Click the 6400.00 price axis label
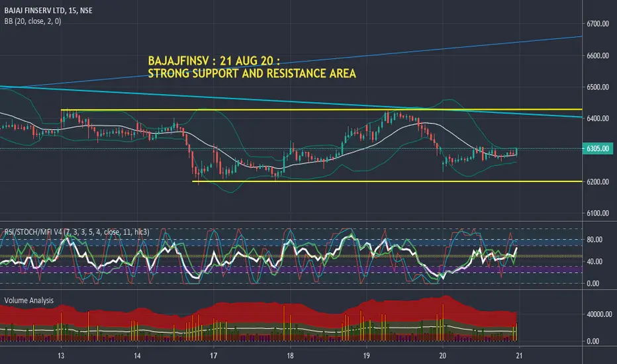This screenshot has height=364, width=617. coord(598,118)
